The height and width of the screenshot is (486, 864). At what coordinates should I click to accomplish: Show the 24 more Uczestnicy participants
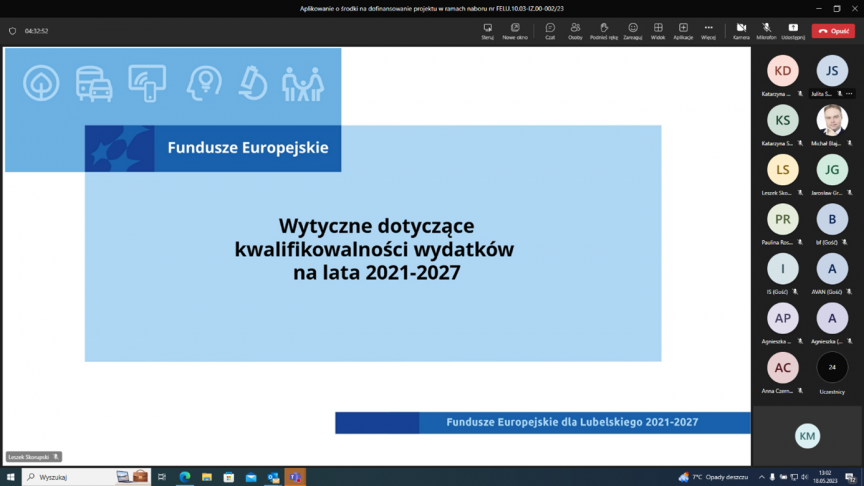click(x=832, y=368)
